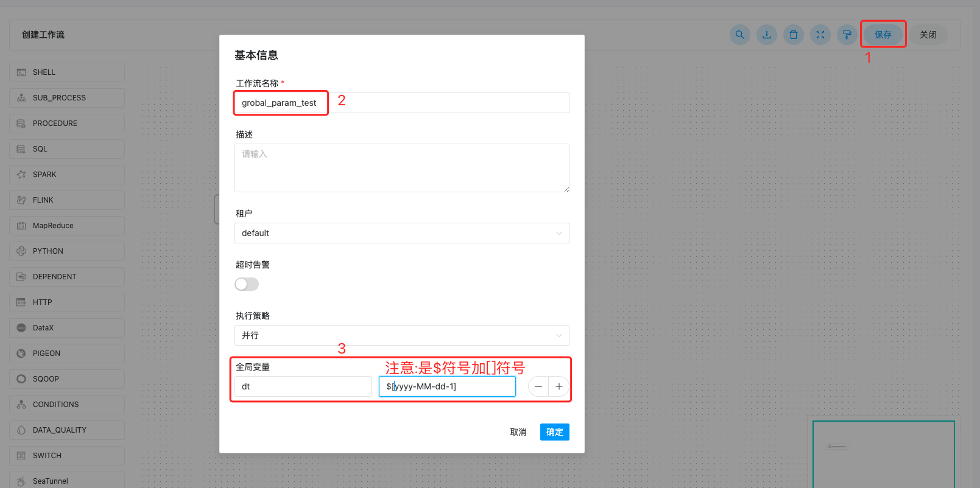Click the DataX label in task list
The width and height of the screenshot is (980, 488).
tap(43, 328)
